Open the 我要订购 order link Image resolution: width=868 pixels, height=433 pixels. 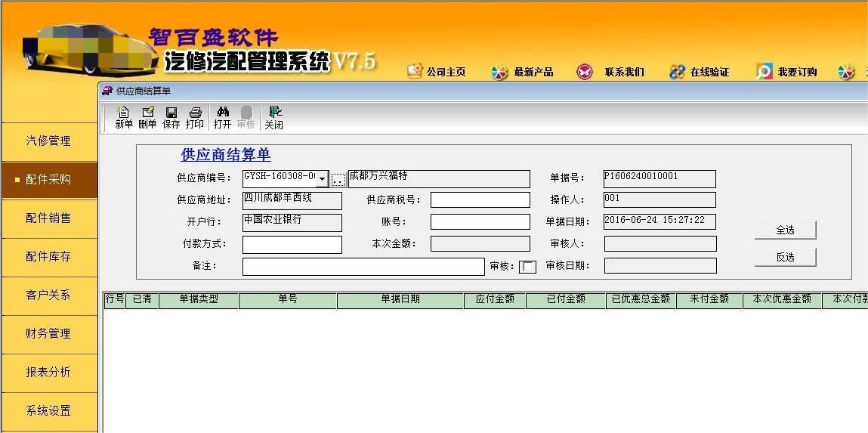click(x=786, y=72)
